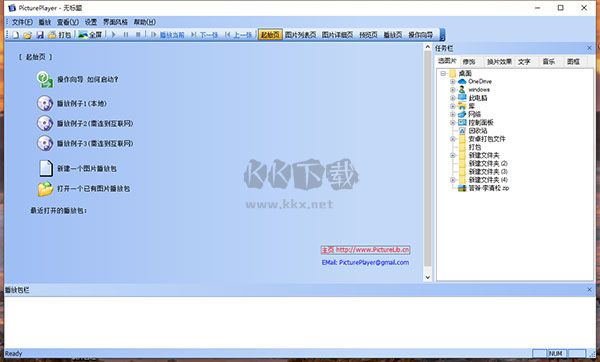Click 播放当前 in the toolbar
600x362 pixels.
tap(168, 35)
